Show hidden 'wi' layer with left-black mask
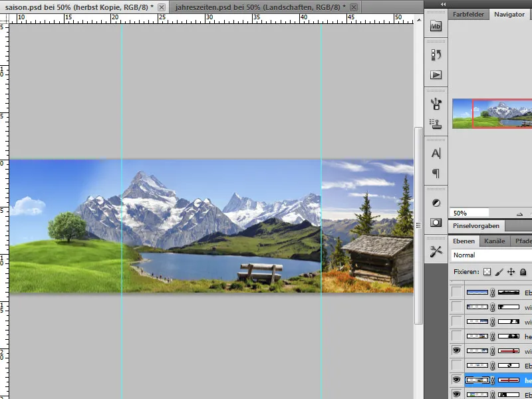 (457, 307)
